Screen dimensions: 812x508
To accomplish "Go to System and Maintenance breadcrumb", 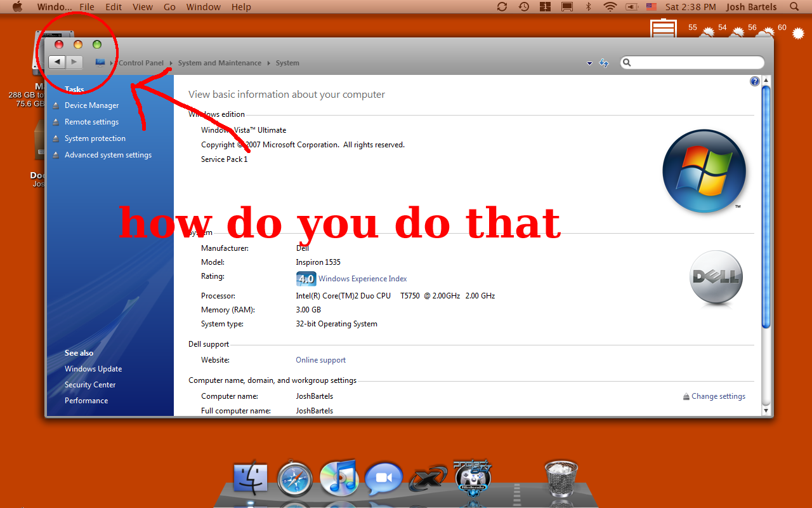I will point(219,63).
